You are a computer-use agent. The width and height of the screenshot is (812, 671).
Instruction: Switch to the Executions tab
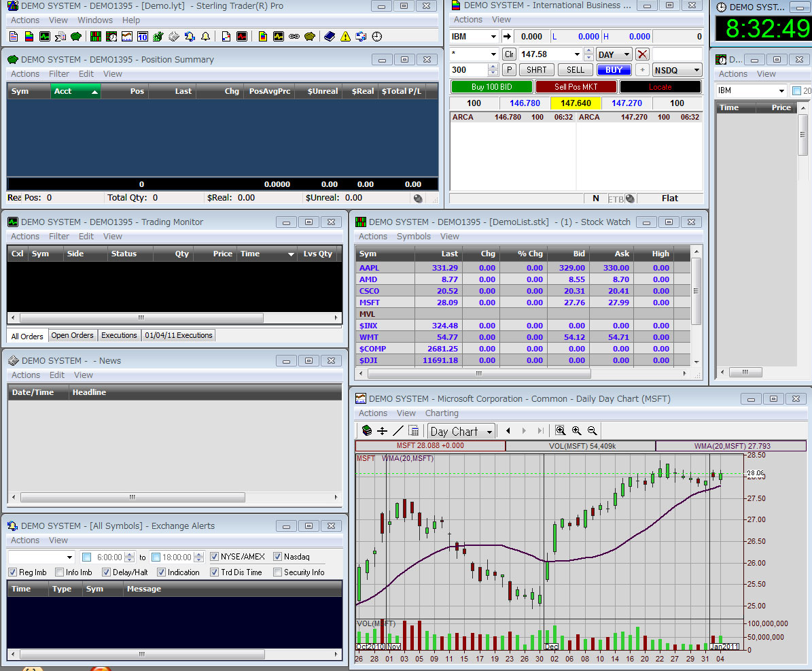119,335
